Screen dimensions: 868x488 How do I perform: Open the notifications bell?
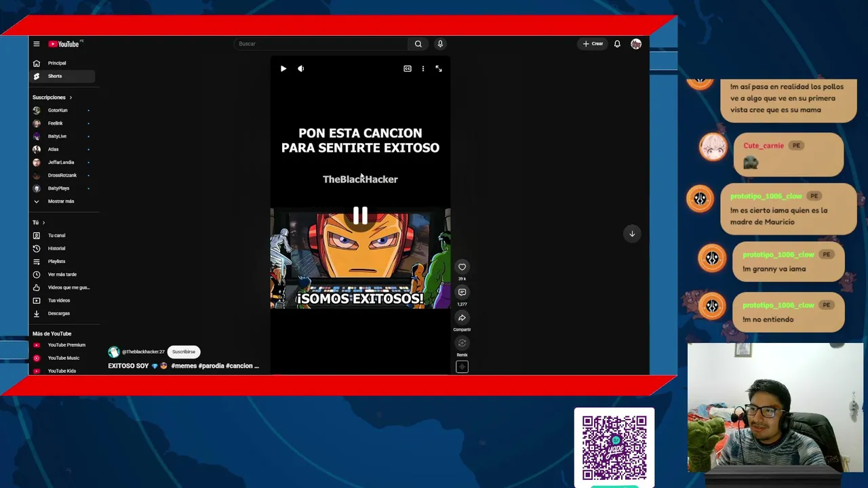pos(617,44)
